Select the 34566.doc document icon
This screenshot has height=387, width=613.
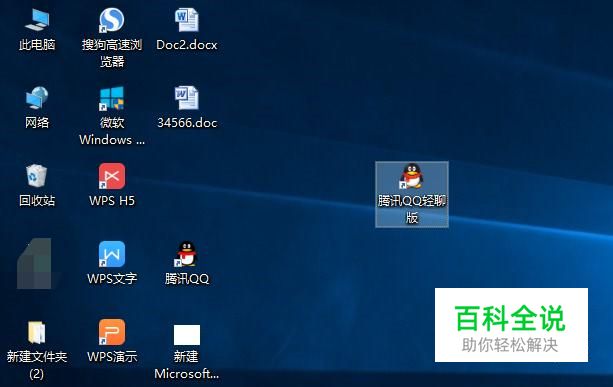point(186,98)
